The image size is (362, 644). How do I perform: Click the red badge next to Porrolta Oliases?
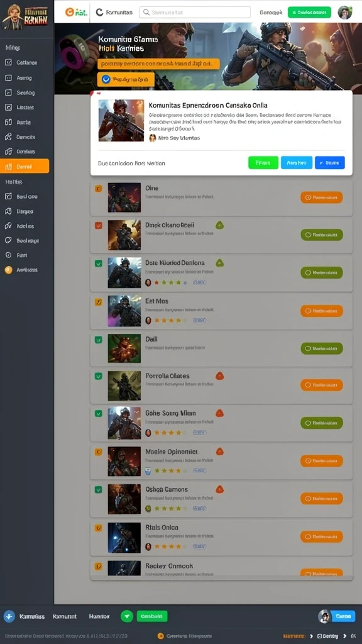click(x=219, y=375)
